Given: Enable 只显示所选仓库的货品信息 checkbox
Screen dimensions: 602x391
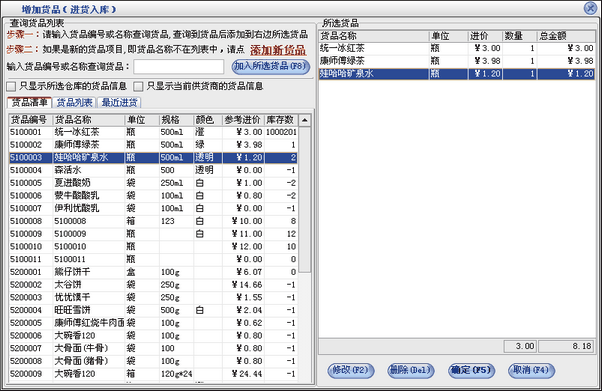Looking at the screenshot, I should tap(11, 86).
